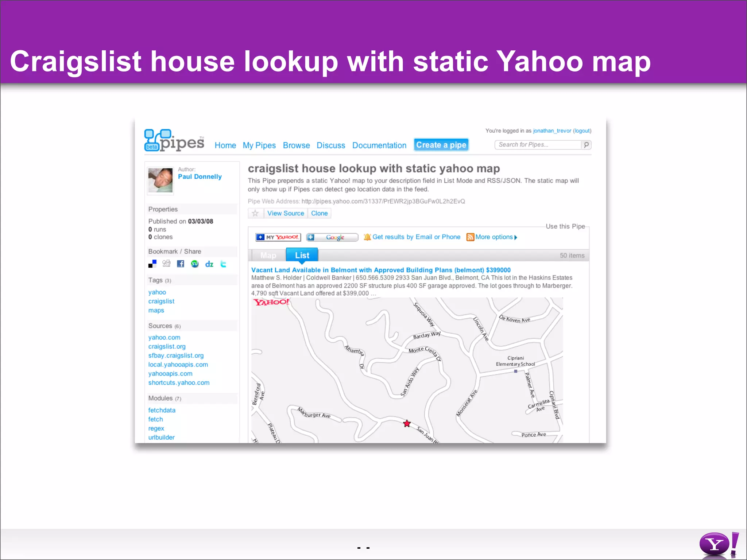Share on Twitter icon
This screenshot has width=747, height=560.
click(x=223, y=264)
